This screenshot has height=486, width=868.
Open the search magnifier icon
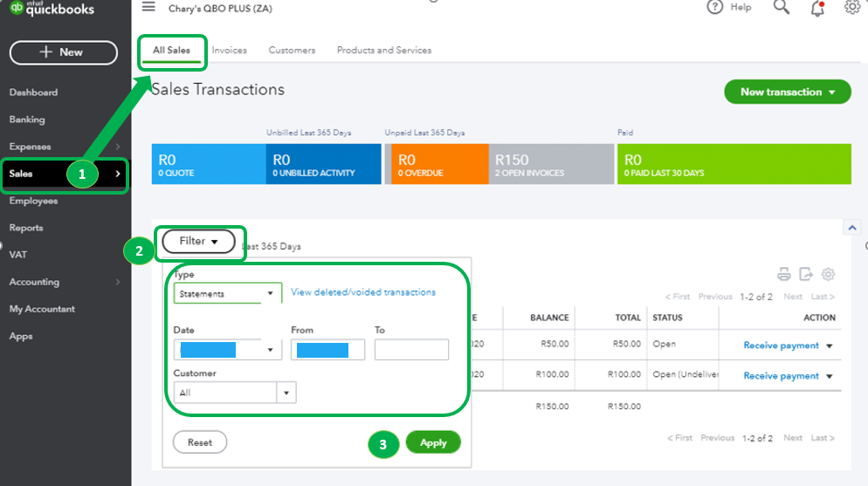[x=781, y=7]
